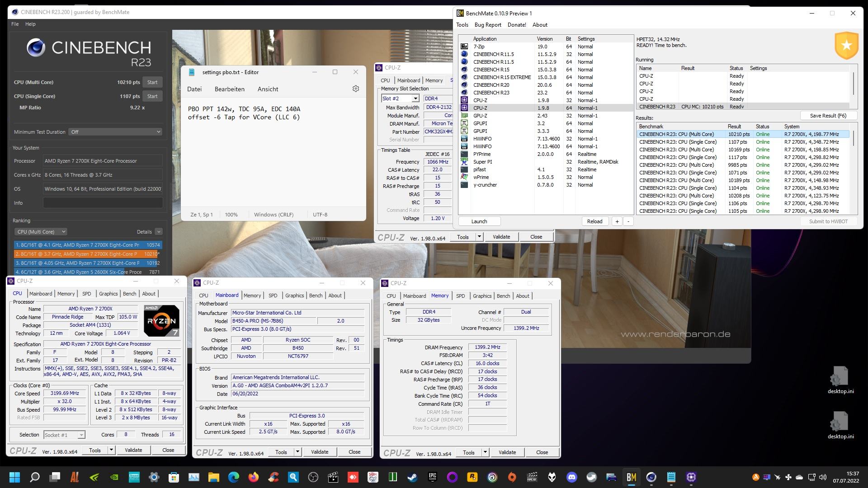This screenshot has height=488, width=868.
Task: Click the CINEBENCH R15 EXTREME icon in BenchMate
Action: point(464,77)
